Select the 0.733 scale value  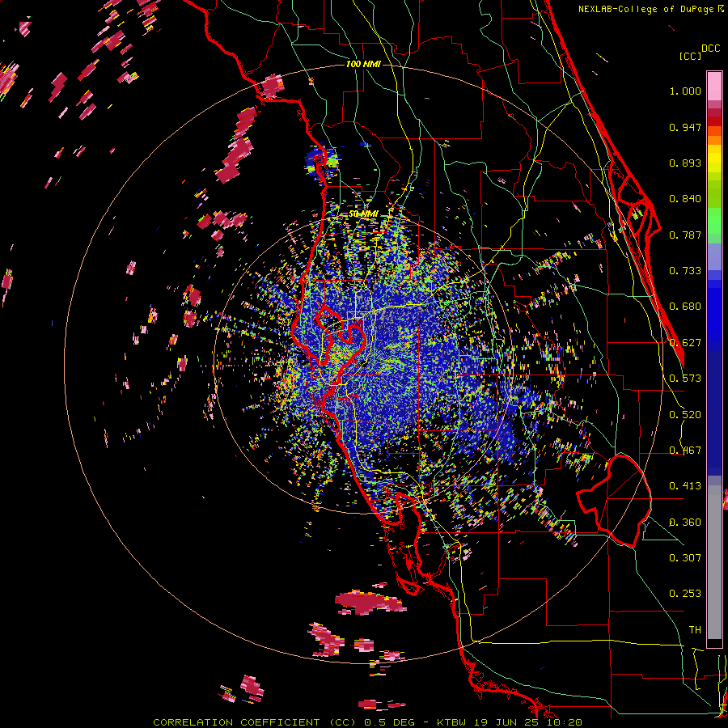[685, 271]
